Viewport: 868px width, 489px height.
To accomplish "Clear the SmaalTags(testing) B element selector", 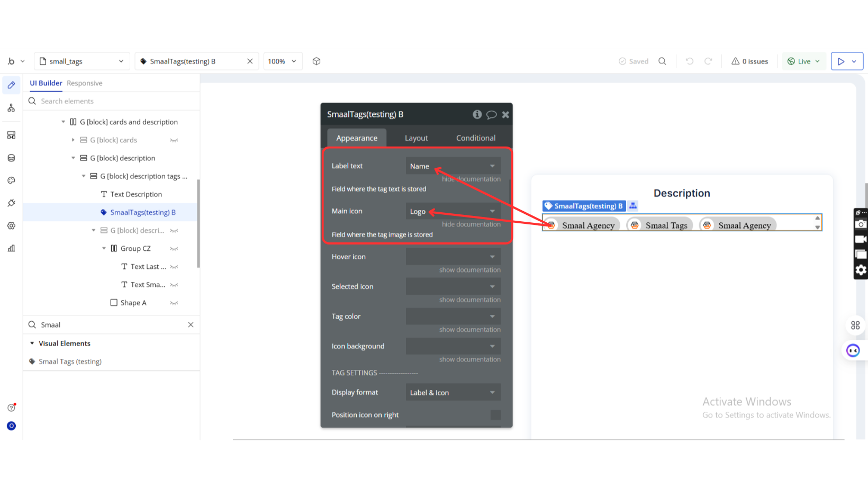I will pyautogui.click(x=250, y=61).
